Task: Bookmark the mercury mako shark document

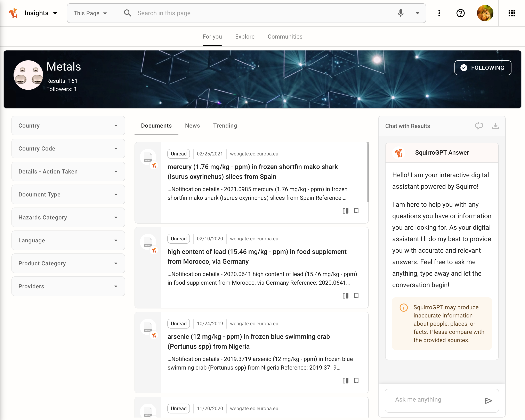Action: pos(356,211)
